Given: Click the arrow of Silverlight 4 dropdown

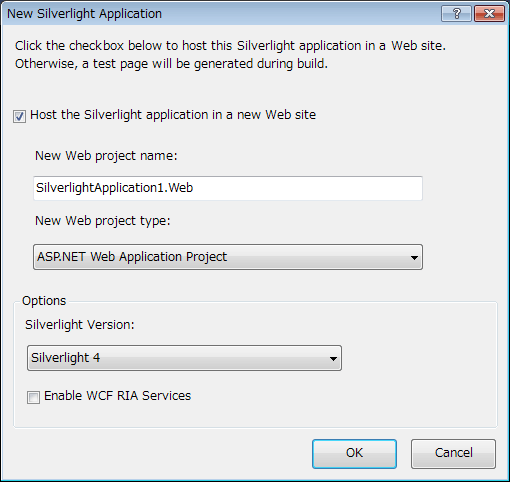Looking at the screenshot, I should (x=333, y=359).
